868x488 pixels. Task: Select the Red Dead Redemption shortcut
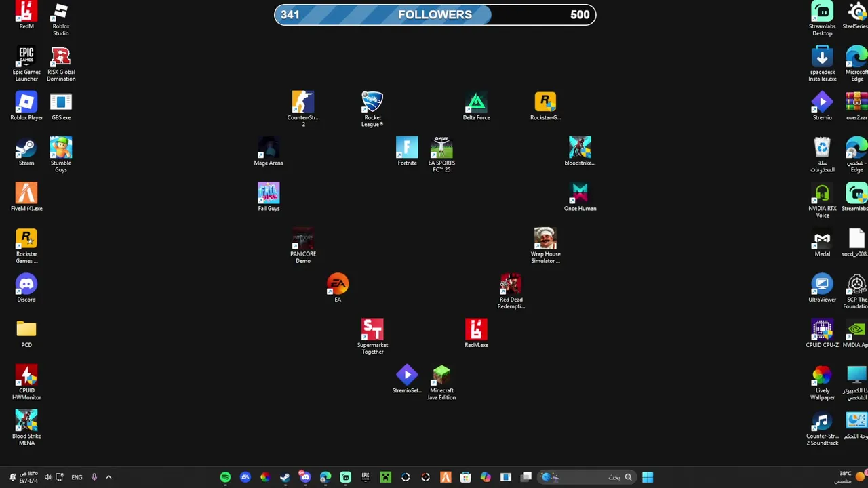[511, 291]
